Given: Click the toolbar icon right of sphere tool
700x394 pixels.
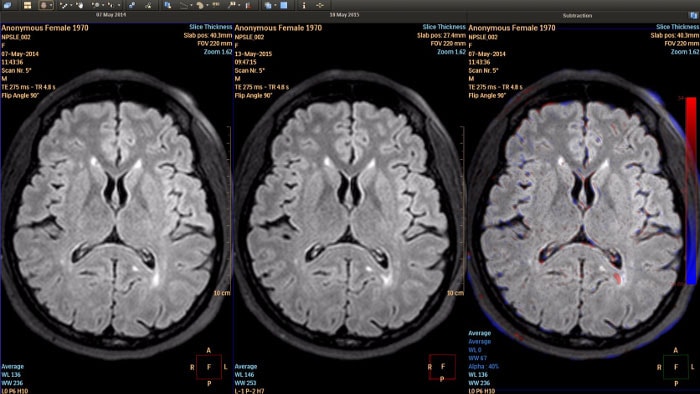Looking at the screenshot, I should pos(110,5).
